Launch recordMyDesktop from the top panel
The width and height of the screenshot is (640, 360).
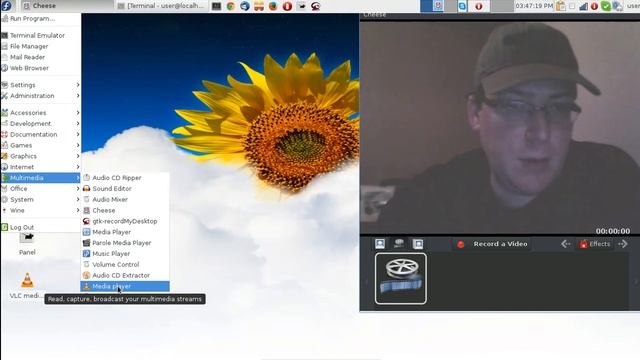[316, 6]
